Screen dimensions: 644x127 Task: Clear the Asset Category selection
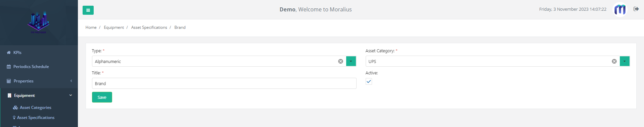(x=614, y=61)
